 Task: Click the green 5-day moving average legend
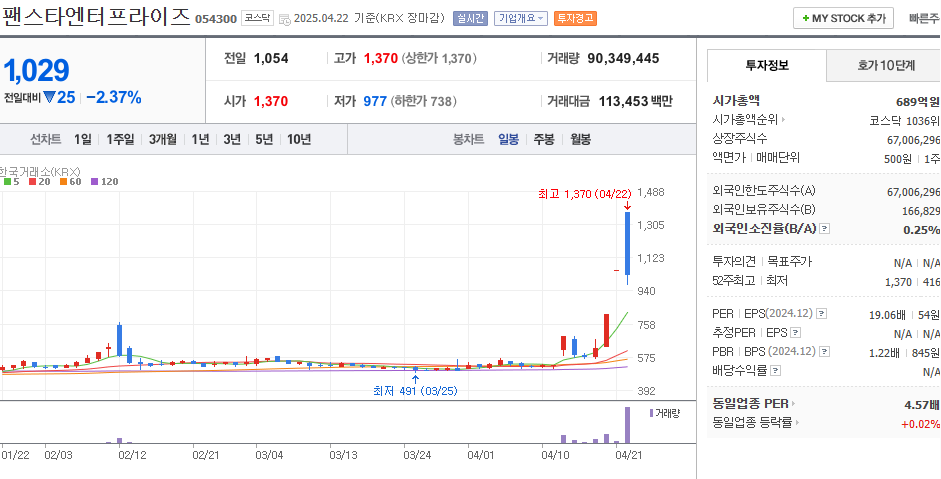(11, 181)
